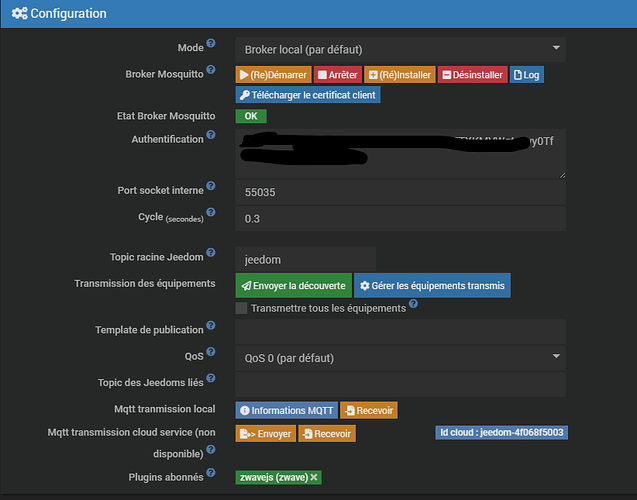The height and width of the screenshot is (500, 637).
Task: Expand the QoS 0 (par défaut) dropdown
Action: 400,357
